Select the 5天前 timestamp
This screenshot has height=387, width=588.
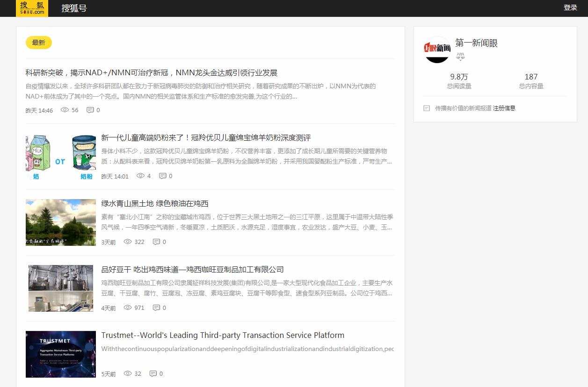coord(109,374)
